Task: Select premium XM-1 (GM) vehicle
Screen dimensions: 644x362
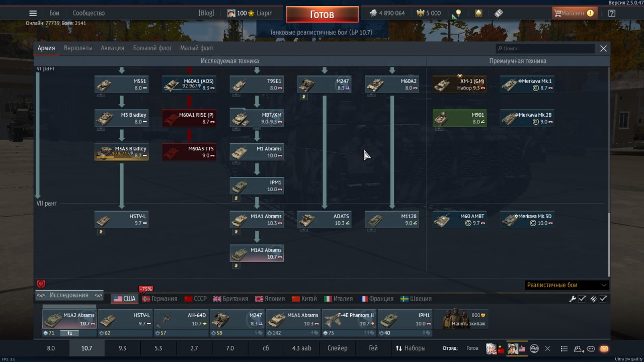Action: click(x=459, y=84)
